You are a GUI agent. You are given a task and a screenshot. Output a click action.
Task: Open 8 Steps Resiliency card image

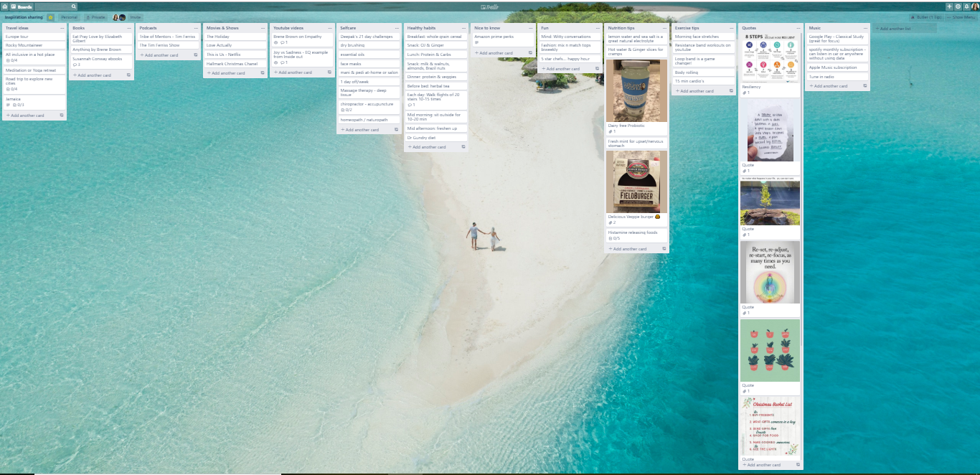(x=771, y=57)
